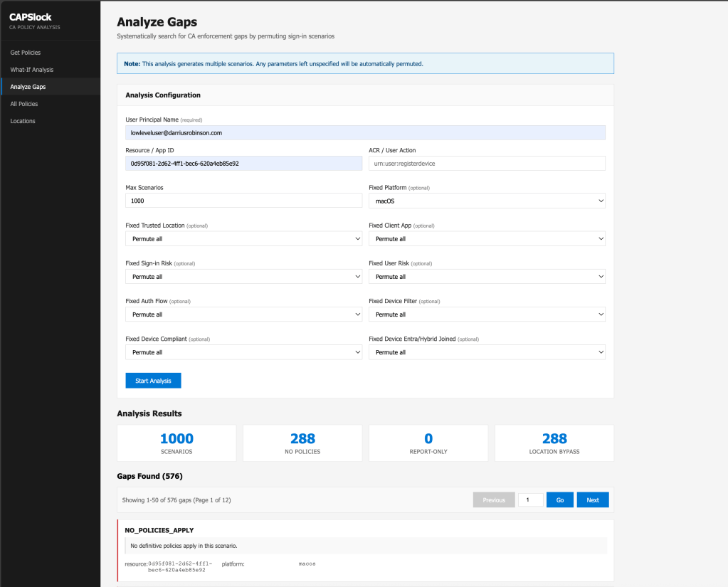The height and width of the screenshot is (587, 728).
Task: Click the User Principal Name field
Action: point(365,133)
